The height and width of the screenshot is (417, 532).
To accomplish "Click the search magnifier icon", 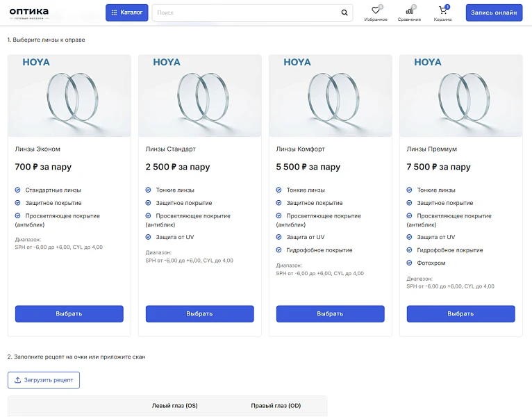I will coord(344,13).
